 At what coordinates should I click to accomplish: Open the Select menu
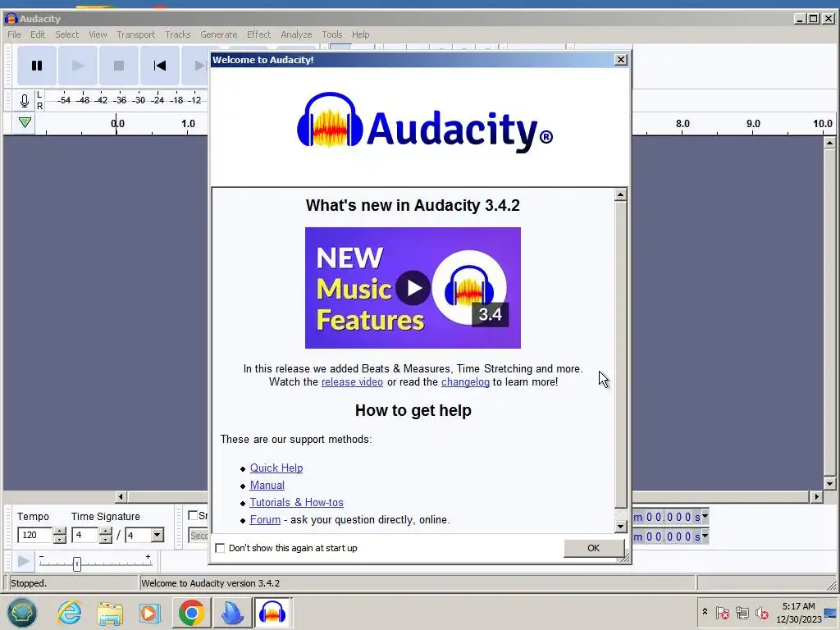66,34
